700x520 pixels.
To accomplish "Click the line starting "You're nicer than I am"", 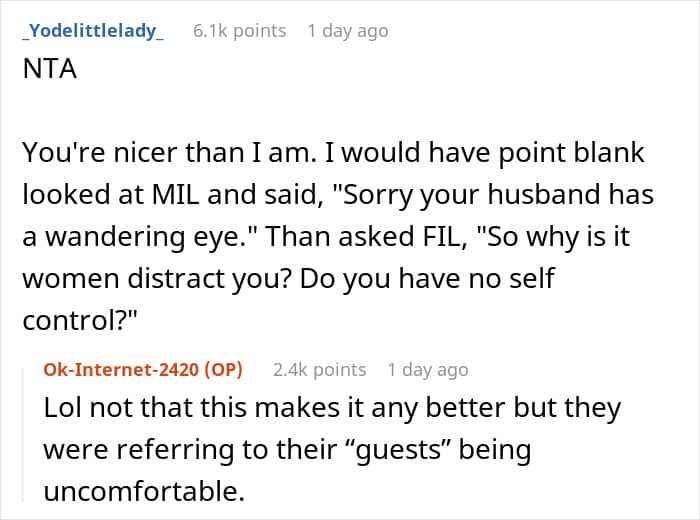I will 333,153.
